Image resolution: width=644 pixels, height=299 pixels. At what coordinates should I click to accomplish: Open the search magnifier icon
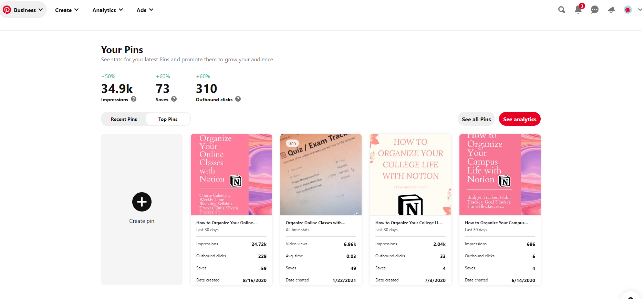(x=562, y=10)
